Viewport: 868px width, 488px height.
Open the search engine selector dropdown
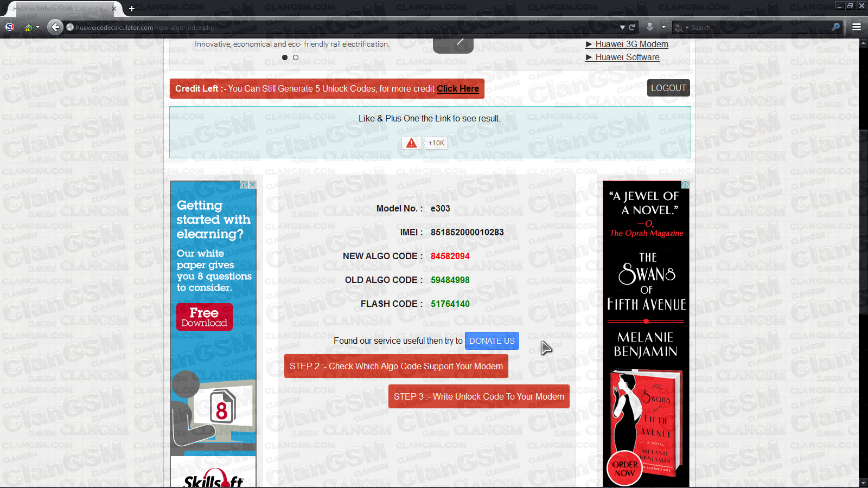pyautogui.click(x=681, y=28)
